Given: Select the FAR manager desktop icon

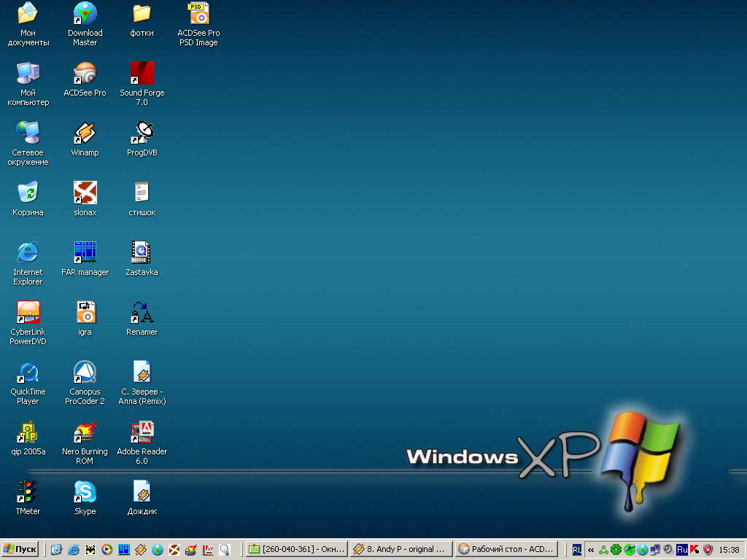Looking at the screenshot, I should tap(85, 253).
